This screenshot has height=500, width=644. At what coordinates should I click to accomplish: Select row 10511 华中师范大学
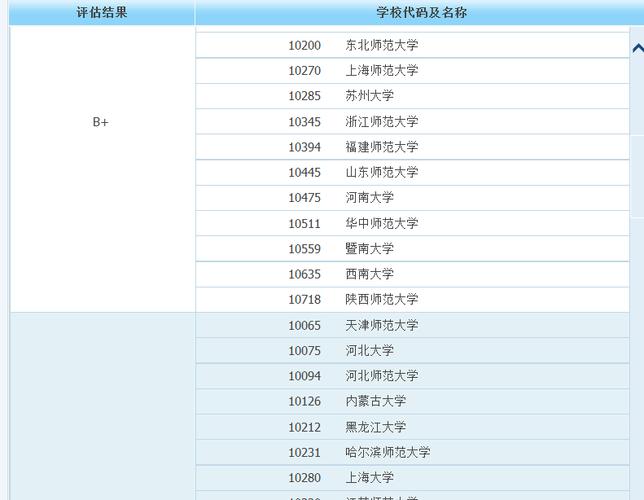(x=412, y=224)
